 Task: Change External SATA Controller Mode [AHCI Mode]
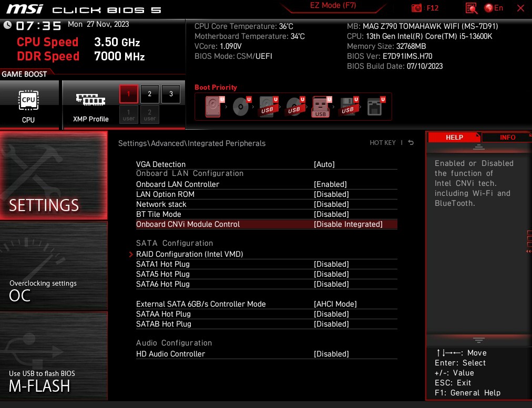click(x=267, y=304)
